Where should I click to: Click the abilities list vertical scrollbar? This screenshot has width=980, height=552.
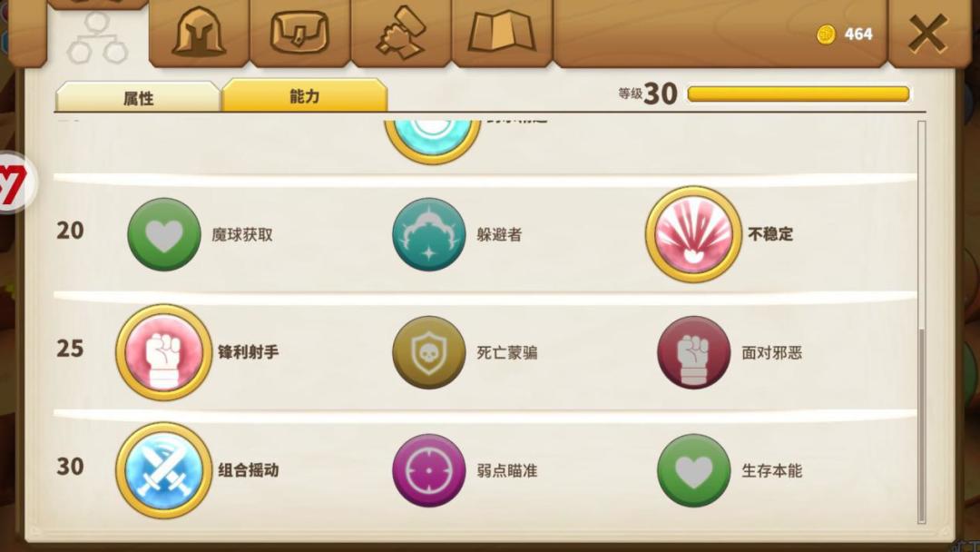pos(921,322)
